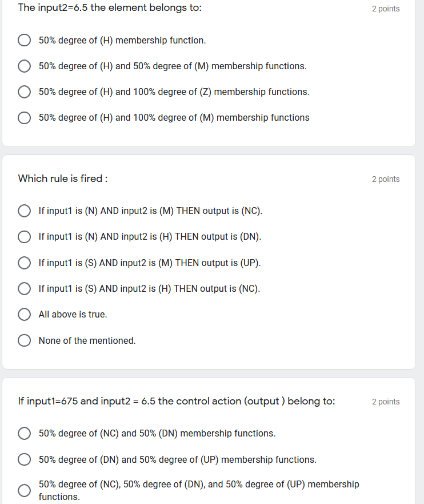Select '50% (NC) and 50% (DN)' output answer

[24, 434]
